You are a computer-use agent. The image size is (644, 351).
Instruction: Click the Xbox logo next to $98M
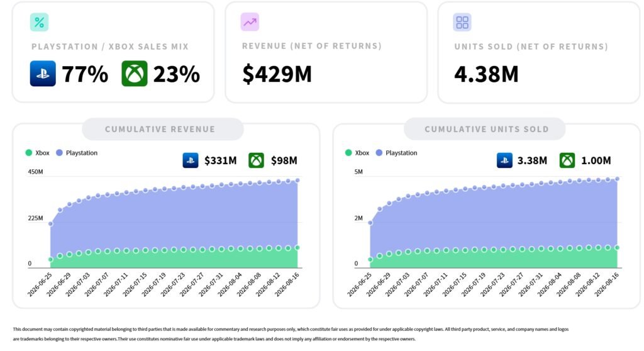click(x=257, y=160)
